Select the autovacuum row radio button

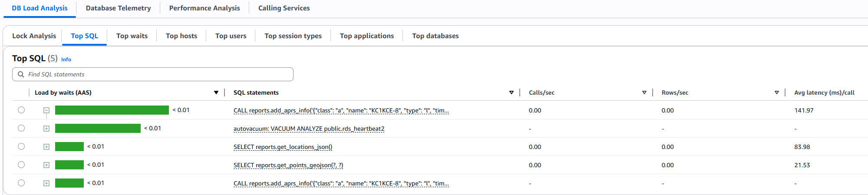pos(21,128)
